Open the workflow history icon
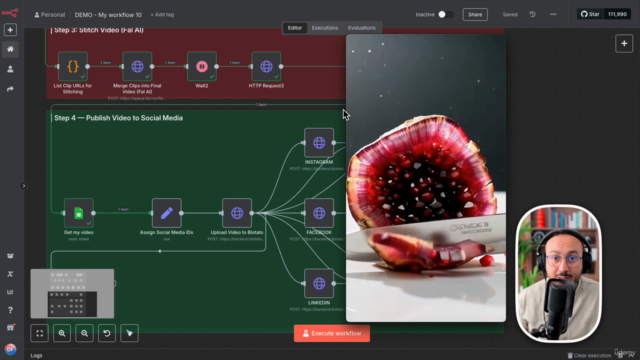The height and width of the screenshot is (360, 640). [x=532, y=14]
